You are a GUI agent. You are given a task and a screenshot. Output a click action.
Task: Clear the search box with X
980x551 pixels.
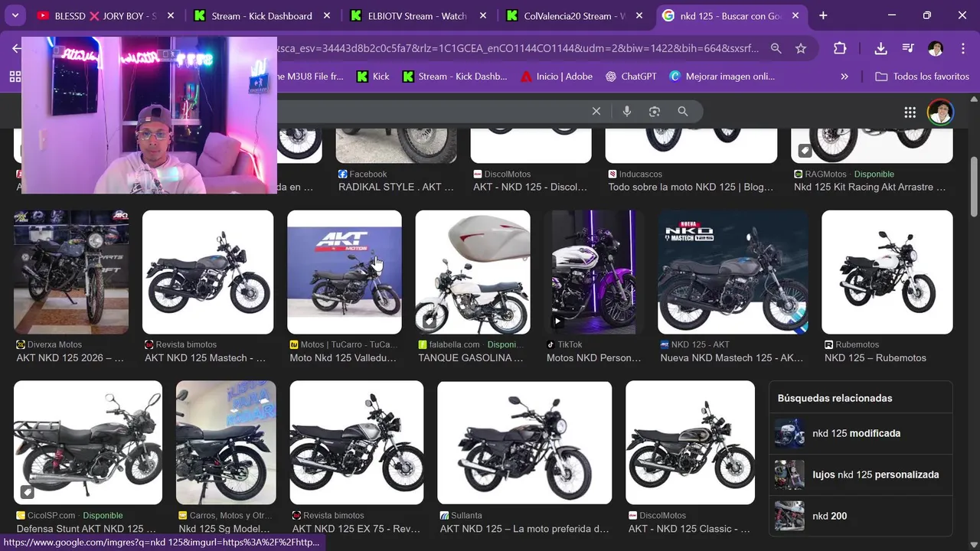tap(596, 112)
